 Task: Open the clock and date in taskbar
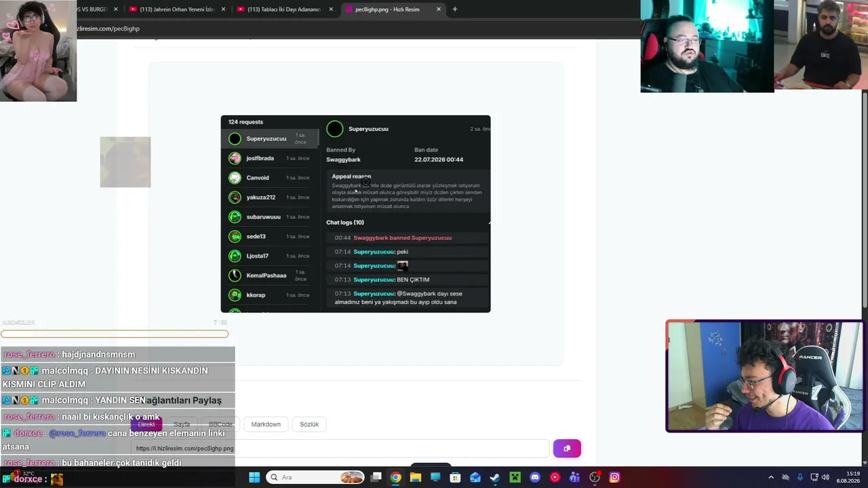(848, 477)
